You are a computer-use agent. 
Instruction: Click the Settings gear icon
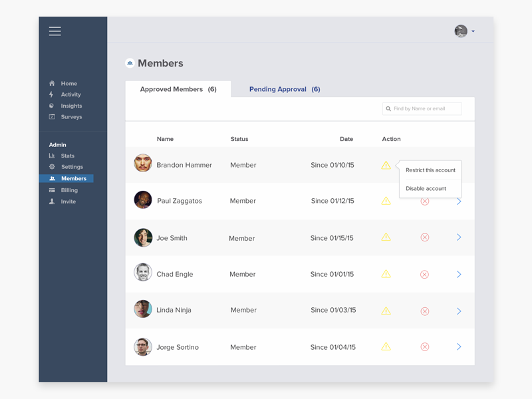pos(52,167)
